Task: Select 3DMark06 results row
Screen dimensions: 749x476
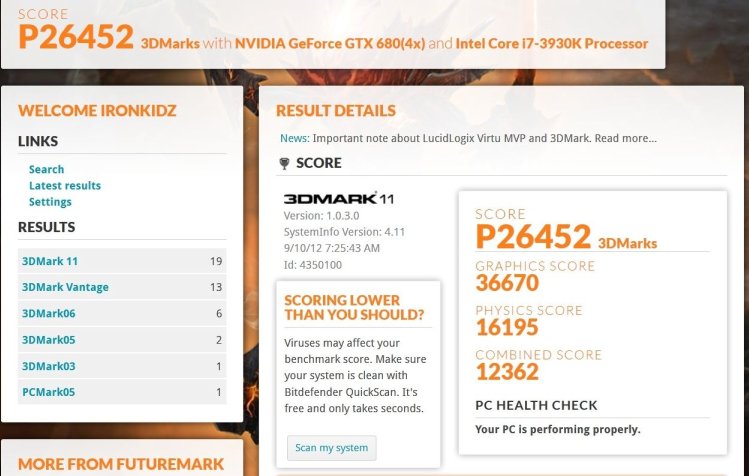Action: coord(122,313)
